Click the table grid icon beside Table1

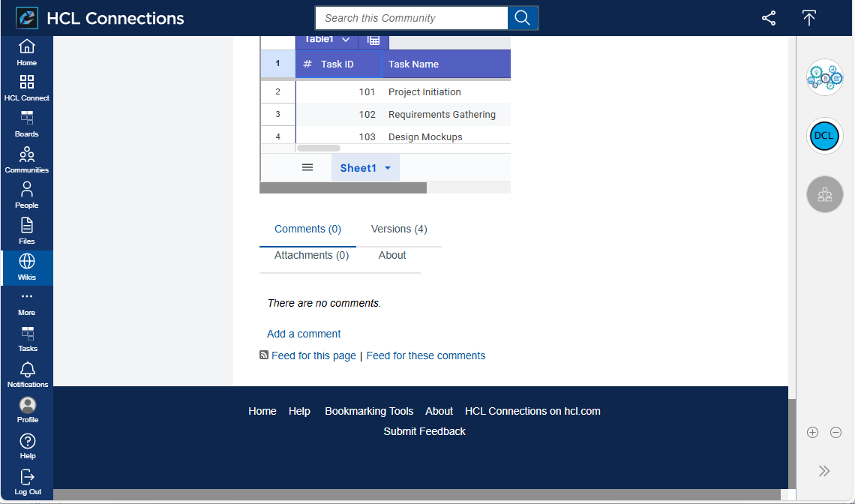tap(373, 40)
